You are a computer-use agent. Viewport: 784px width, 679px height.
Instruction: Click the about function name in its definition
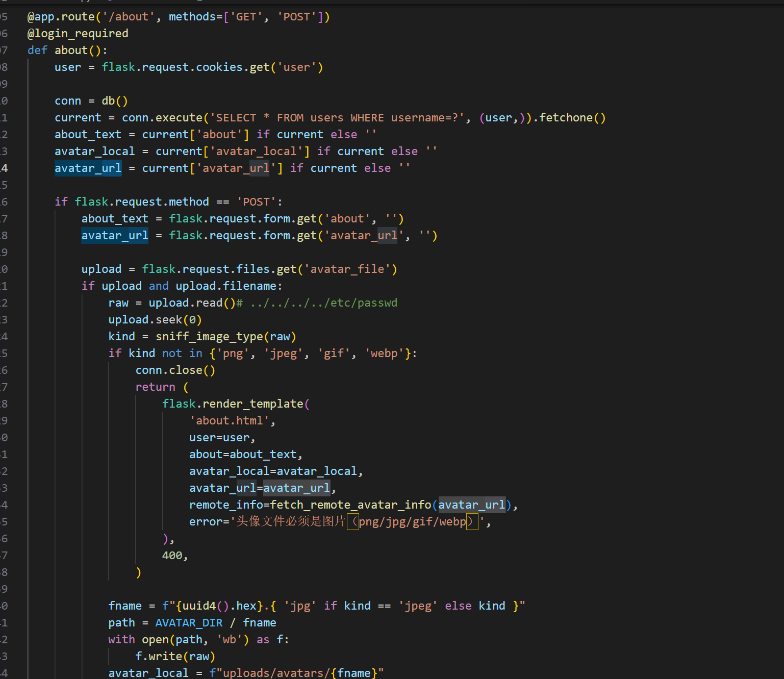(x=71, y=51)
